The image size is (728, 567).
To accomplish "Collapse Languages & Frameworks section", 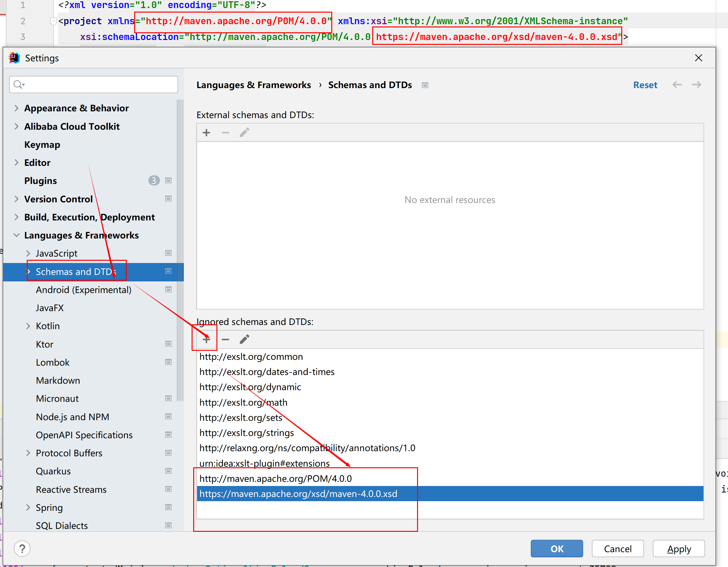I will coord(16,235).
